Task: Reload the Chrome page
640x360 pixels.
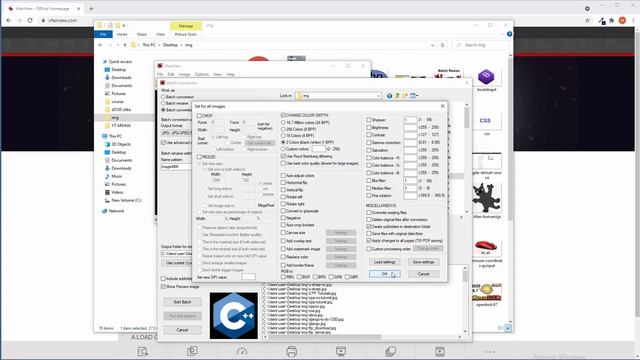Action: (x=30, y=20)
